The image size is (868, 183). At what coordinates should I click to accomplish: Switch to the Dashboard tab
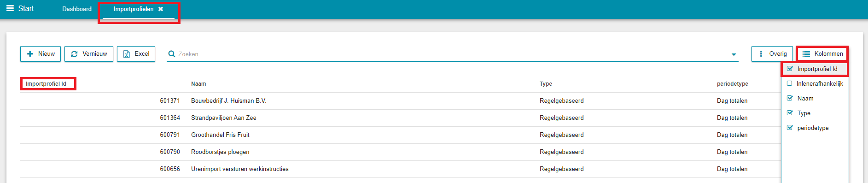tap(77, 9)
